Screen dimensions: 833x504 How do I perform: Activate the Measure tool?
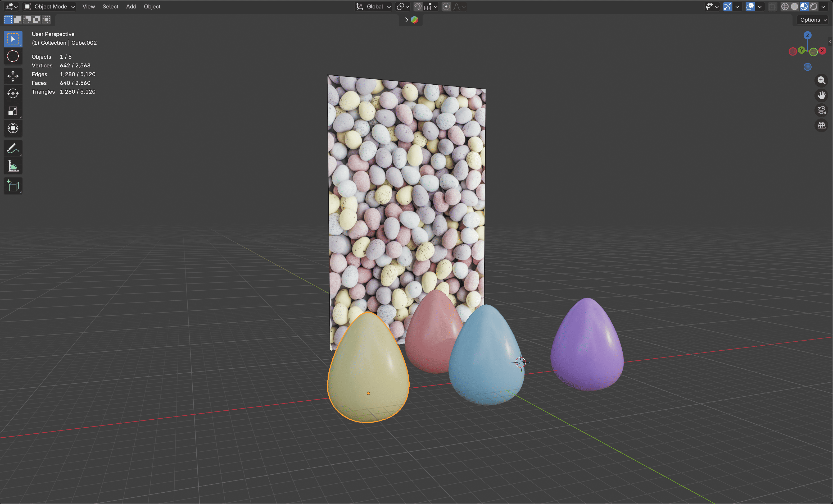click(13, 166)
